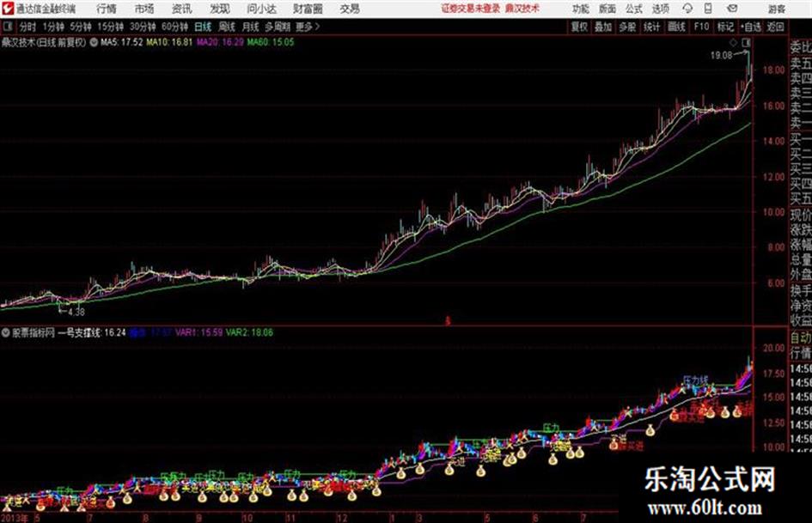Click the panel layout icon at chart top right
The height and width of the screenshot is (523, 812).
pos(746,42)
